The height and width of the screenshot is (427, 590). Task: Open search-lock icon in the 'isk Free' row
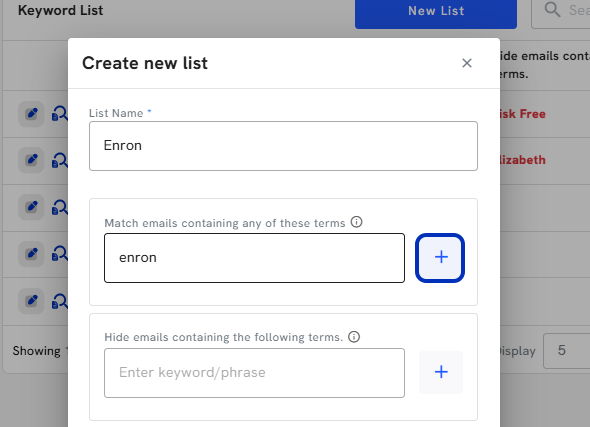[59, 114]
